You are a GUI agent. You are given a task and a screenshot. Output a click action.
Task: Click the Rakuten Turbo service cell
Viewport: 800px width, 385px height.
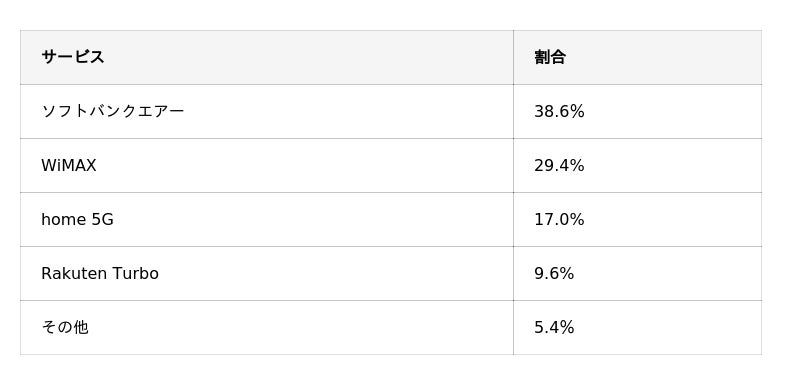267,273
